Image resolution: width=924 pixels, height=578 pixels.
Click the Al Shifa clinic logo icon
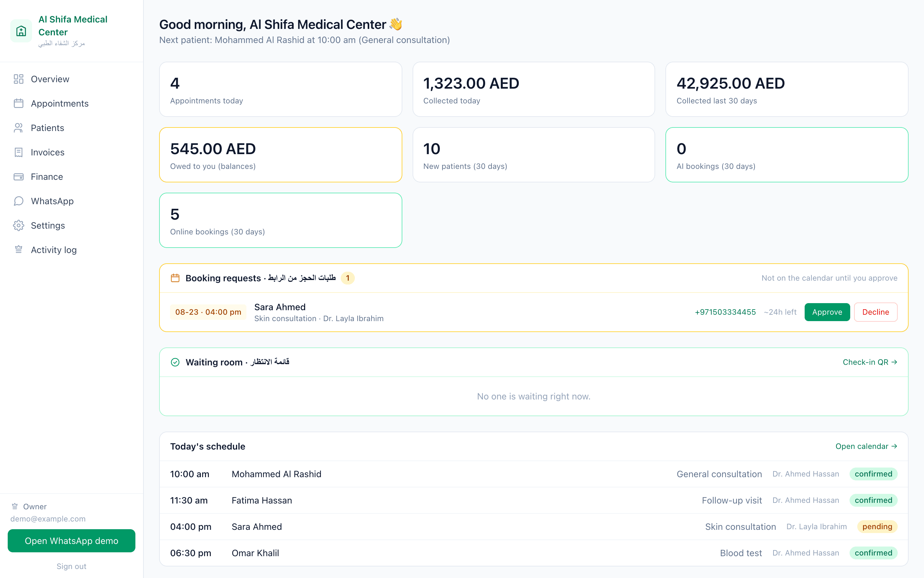pos(21,31)
